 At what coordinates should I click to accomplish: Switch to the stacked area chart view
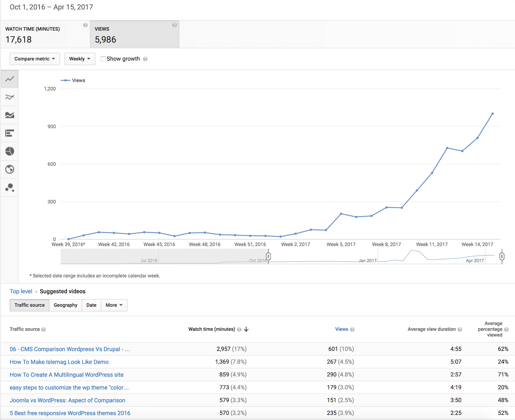click(x=9, y=115)
